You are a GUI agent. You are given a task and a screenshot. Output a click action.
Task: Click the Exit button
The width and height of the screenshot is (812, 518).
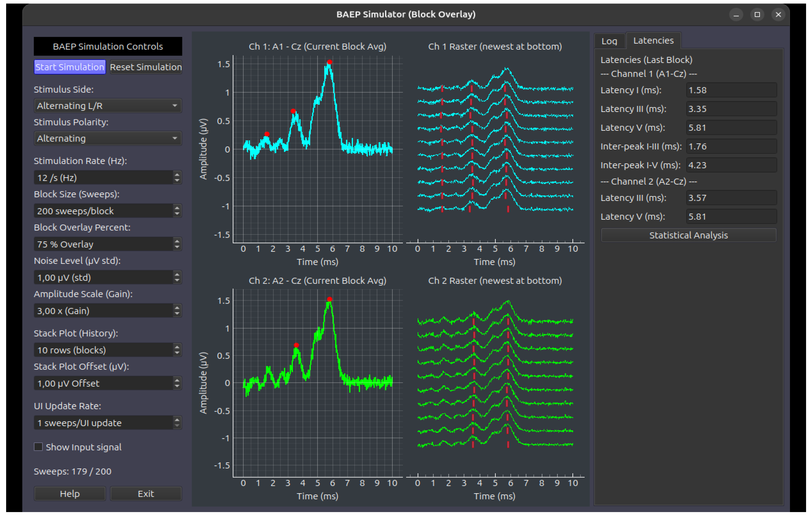point(146,494)
